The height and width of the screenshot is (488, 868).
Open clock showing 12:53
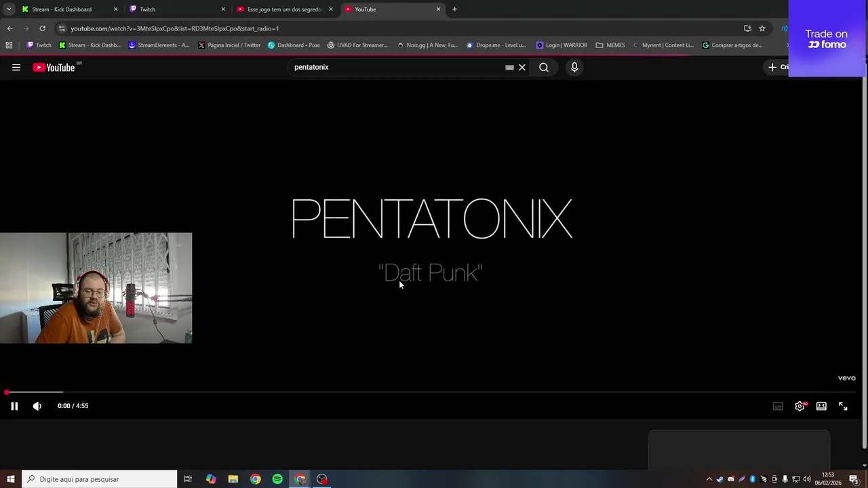(x=829, y=479)
